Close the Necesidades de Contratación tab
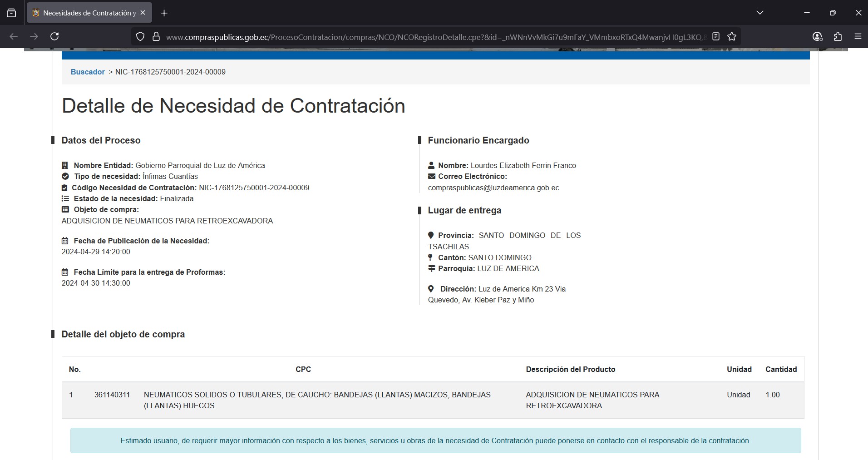868x460 pixels. pyautogui.click(x=143, y=13)
